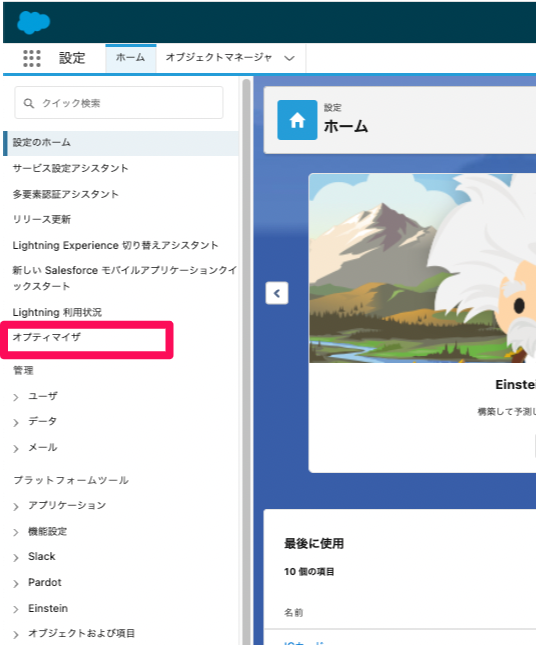The height and width of the screenshot is (645, 536).
Task: Click the 10 個の項目 text
Action: click(x=309, y=572)
